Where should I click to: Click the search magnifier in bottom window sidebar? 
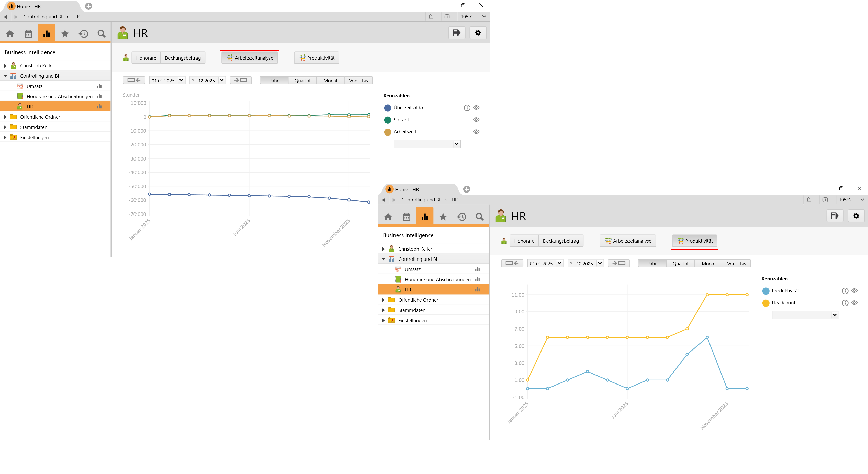tap(479, 217)
